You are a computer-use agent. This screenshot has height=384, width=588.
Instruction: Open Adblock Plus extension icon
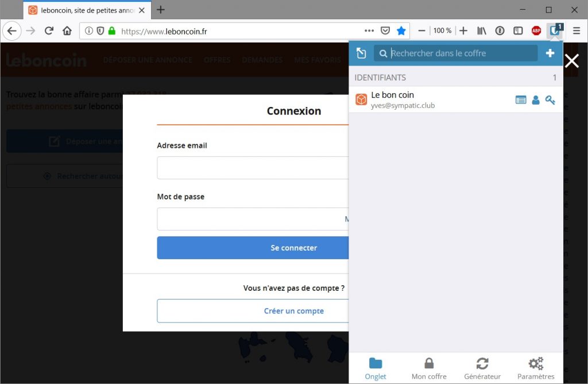[x=536, y=31]
